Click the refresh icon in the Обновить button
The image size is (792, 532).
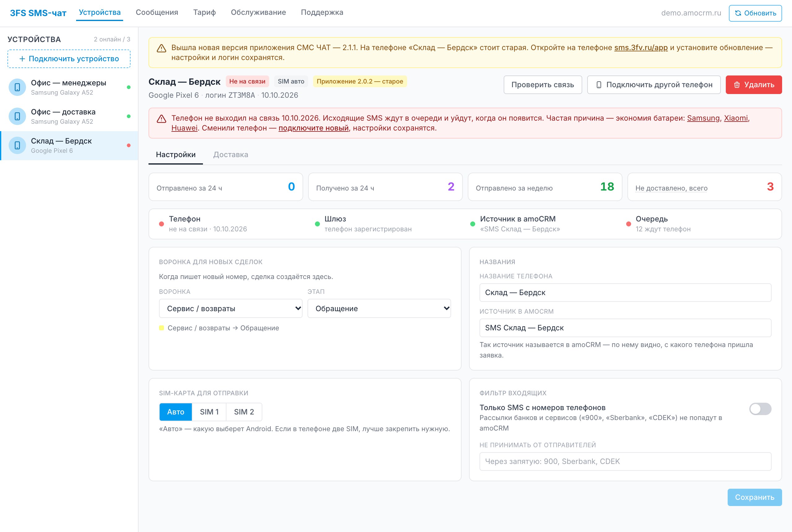[x=738, y=13]
